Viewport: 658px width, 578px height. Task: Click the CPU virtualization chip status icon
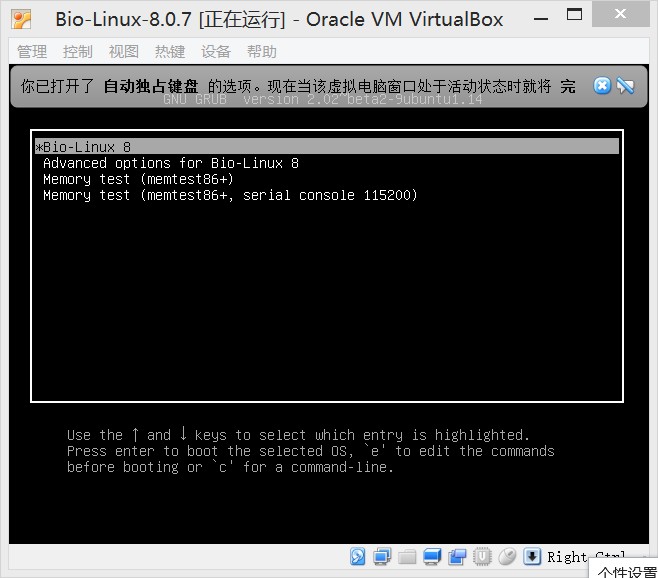482,557
